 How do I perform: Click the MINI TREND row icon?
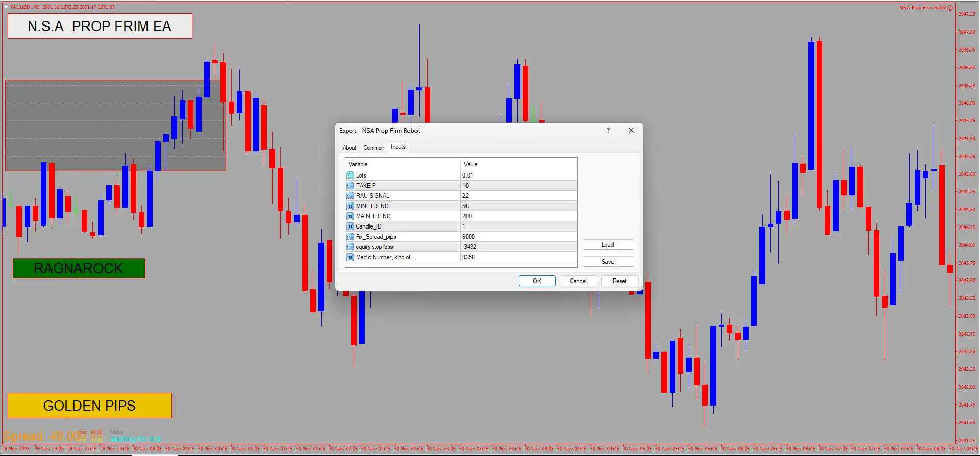point(350,206)
